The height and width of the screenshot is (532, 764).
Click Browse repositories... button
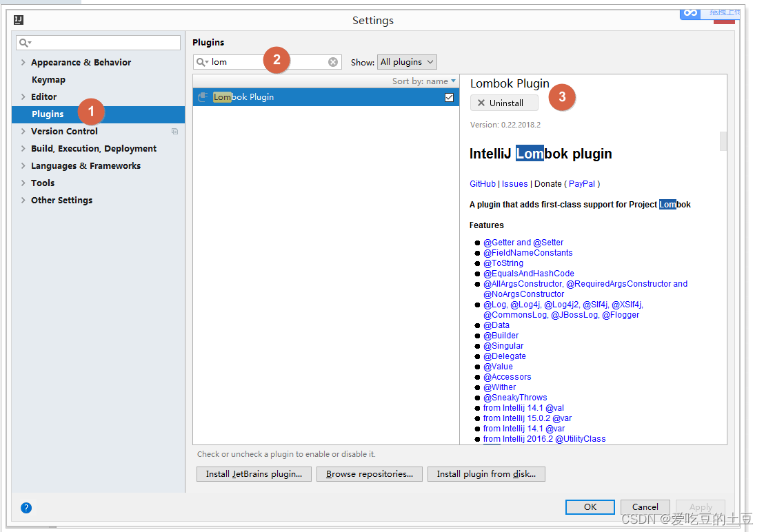click(x=370, y=474)
